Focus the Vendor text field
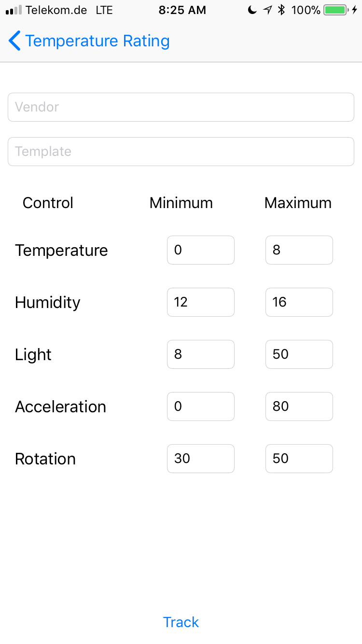This screenshot has height=644, width=362. [181, 107]
